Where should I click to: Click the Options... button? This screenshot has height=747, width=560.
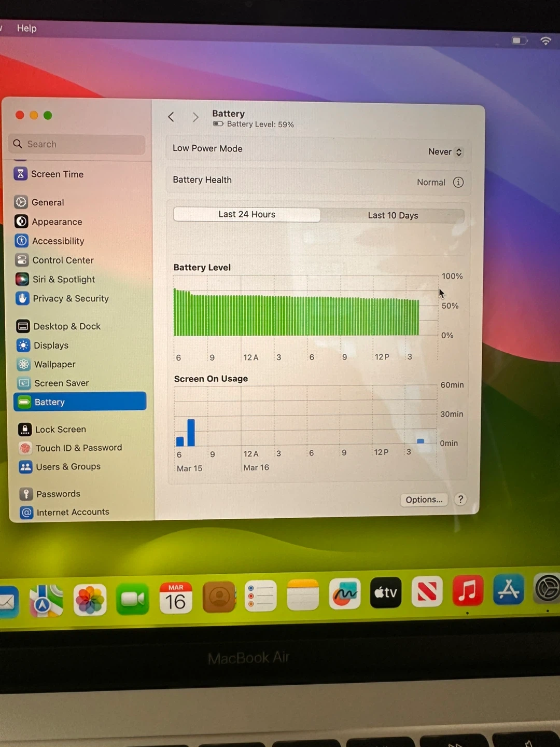[424, 500]
